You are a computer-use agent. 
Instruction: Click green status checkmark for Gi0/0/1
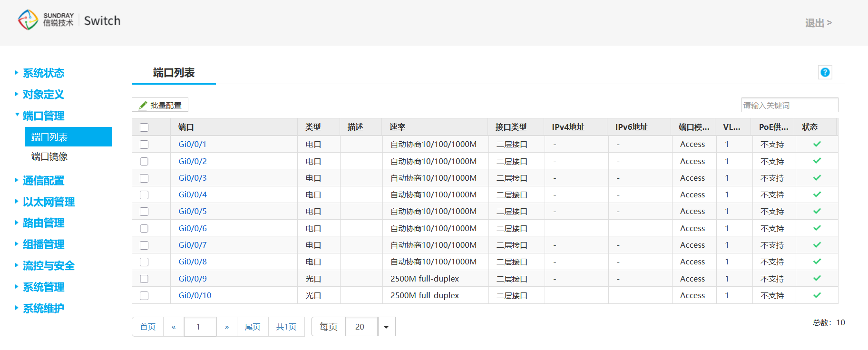click(817, 144)
